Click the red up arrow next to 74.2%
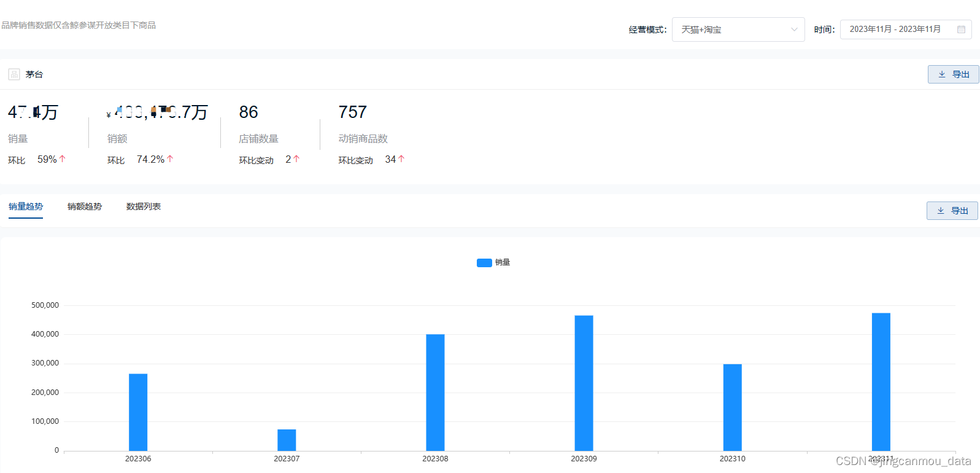 [x=170, y=158]
